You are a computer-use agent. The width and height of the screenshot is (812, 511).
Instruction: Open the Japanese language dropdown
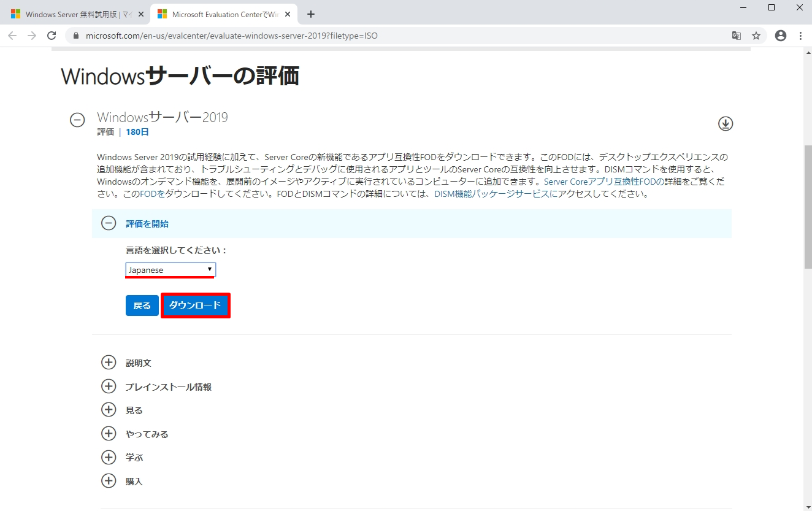[x=170, y=270]
